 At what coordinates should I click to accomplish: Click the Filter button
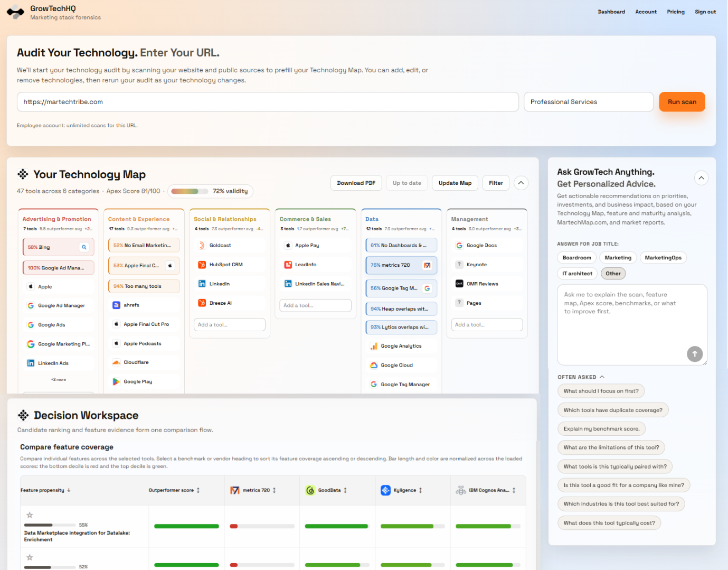tap(496, 183)
